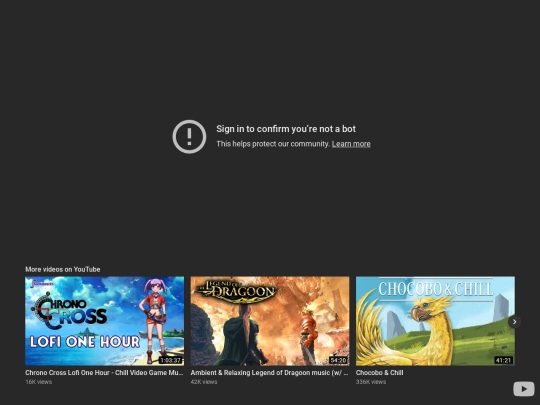The width and height of the screenshot is (540, 405).
Task: Click 'Sign in to confirm you're not a bot'
Action: (x=286, y=129)
